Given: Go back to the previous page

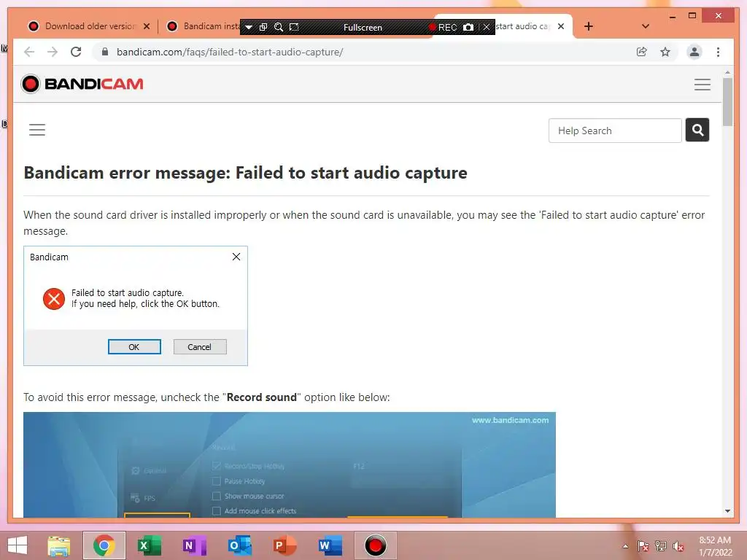Looking at the screenshot, I should (29, 52).
